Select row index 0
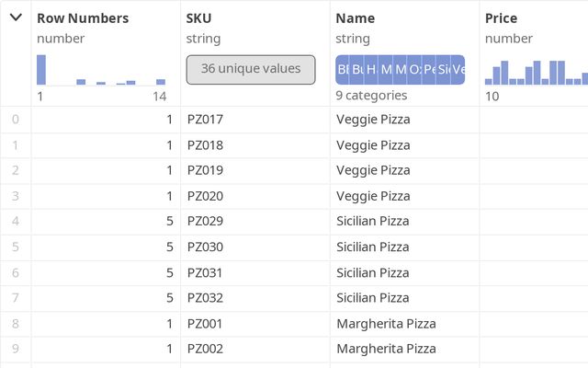Screen dimensions: 588x368 (x=15, y=120)
